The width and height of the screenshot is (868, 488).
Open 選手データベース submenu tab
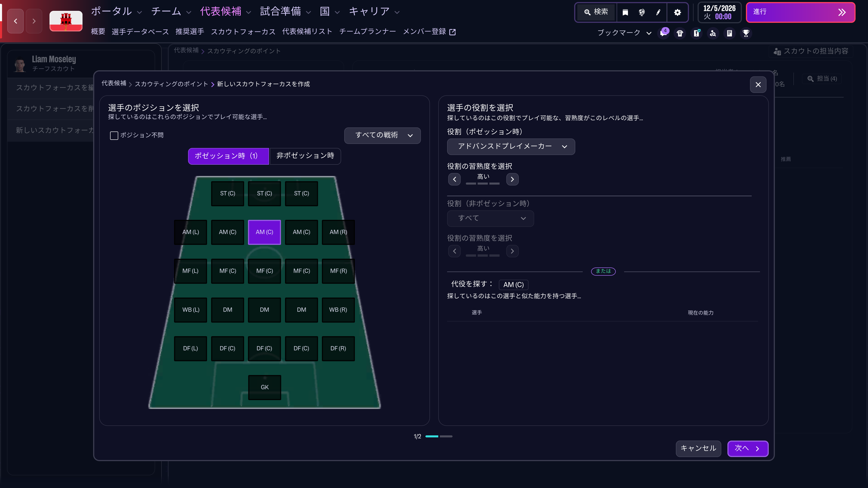coord(140,32)
